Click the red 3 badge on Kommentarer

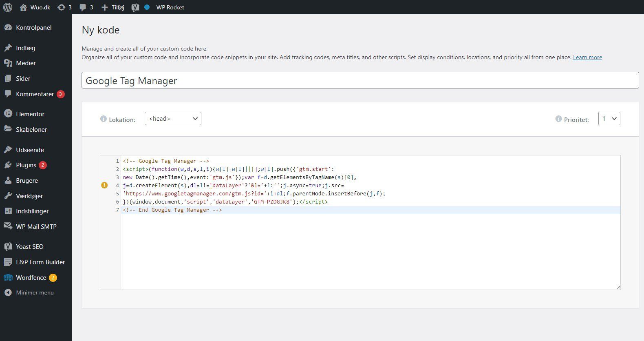pyautogui.click(x=60, y=94)
